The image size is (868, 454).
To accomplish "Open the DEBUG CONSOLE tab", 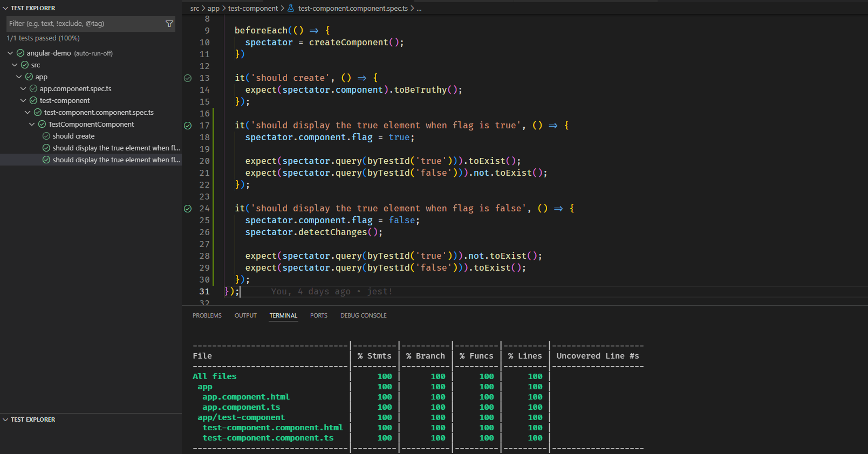I will coord(363,315).
